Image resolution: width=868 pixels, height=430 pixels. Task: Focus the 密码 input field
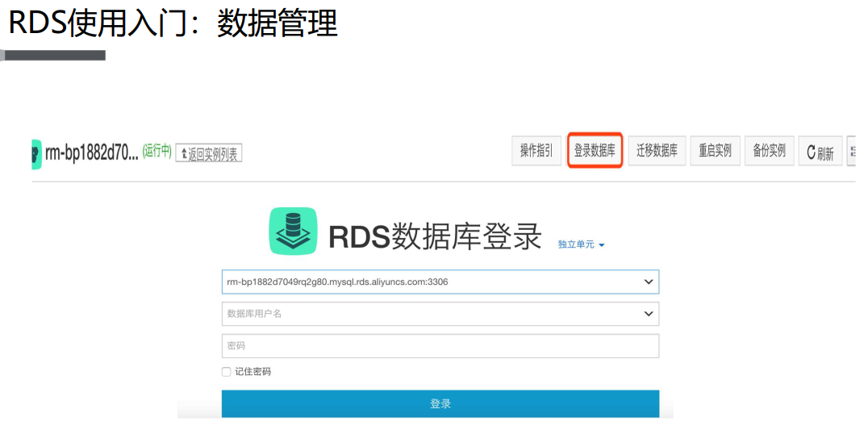pos(440,346)
